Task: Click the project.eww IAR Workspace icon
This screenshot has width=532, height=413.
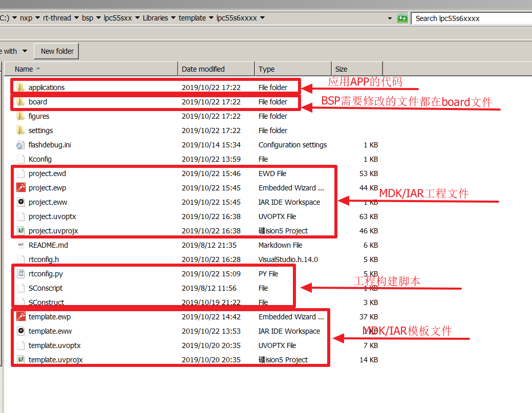Action: coord(20,202)
